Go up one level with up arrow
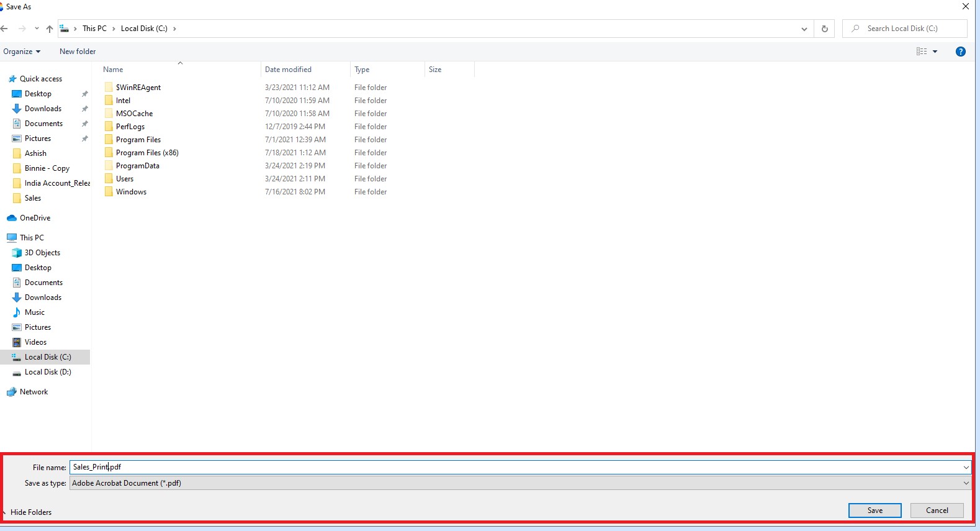Image resolution: width=980 pixels, height=531 pixels. [x=50, y=29]
